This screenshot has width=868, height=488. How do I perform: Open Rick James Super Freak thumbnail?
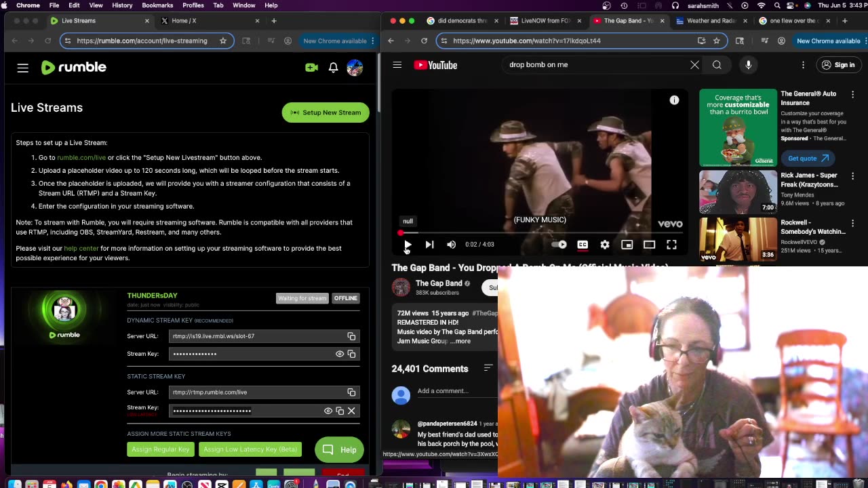click(x=738, y=192)
